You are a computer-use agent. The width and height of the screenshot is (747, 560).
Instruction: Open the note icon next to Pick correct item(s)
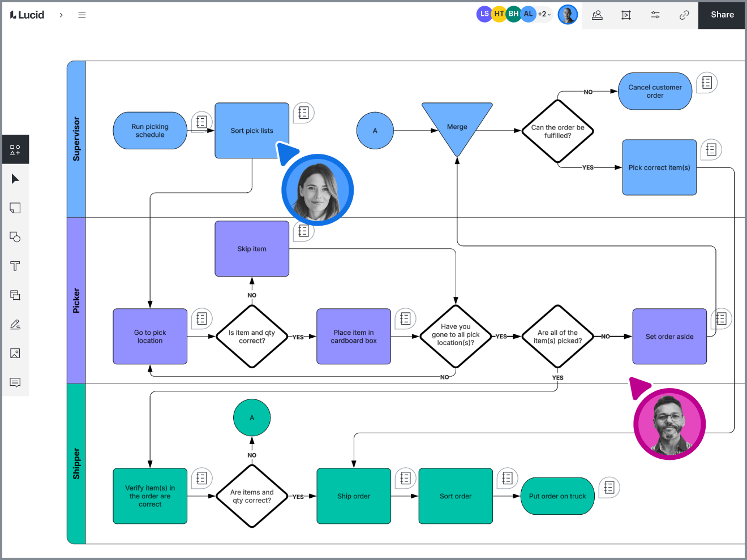[x=711, y=149]
